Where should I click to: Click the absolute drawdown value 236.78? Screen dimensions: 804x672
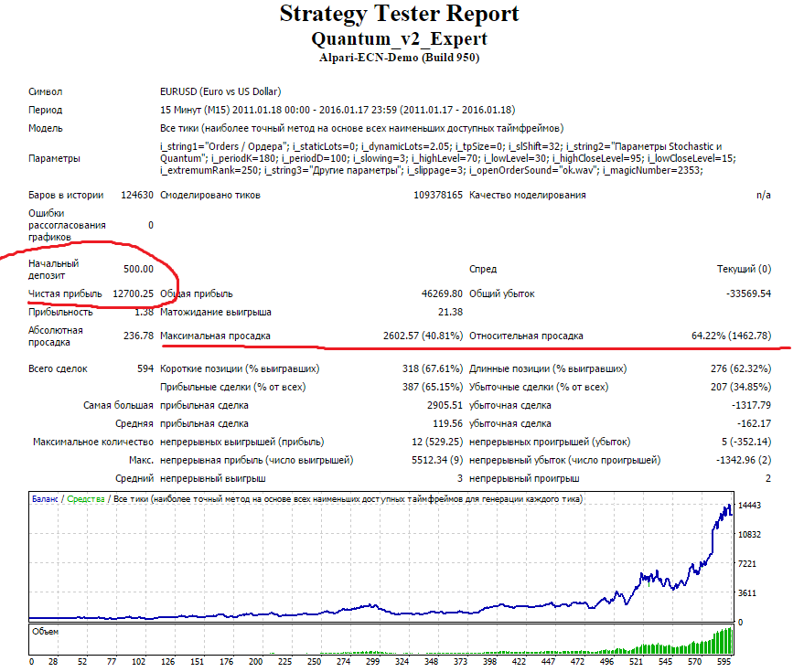coord(138,336)
